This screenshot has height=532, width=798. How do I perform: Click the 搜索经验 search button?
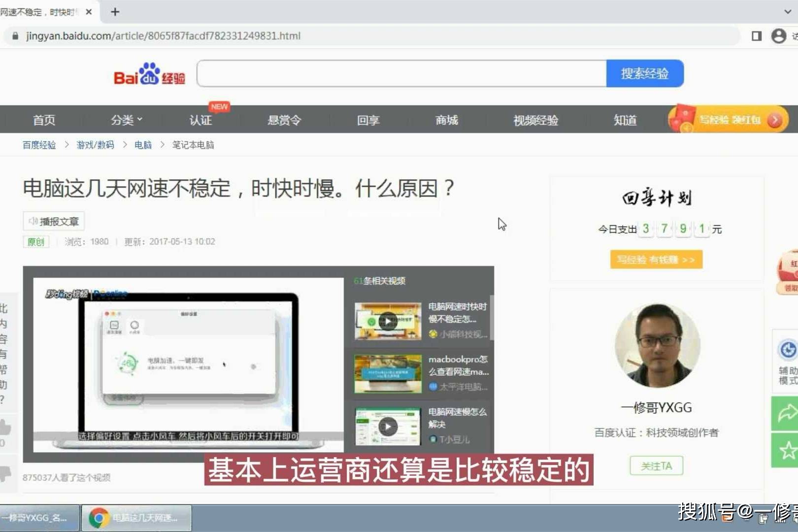pos(645,73)
